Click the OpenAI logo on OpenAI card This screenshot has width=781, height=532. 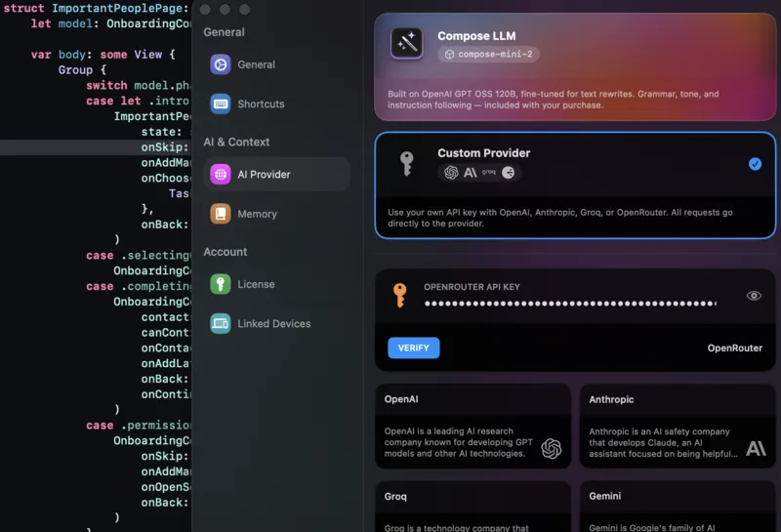(552, 448)
